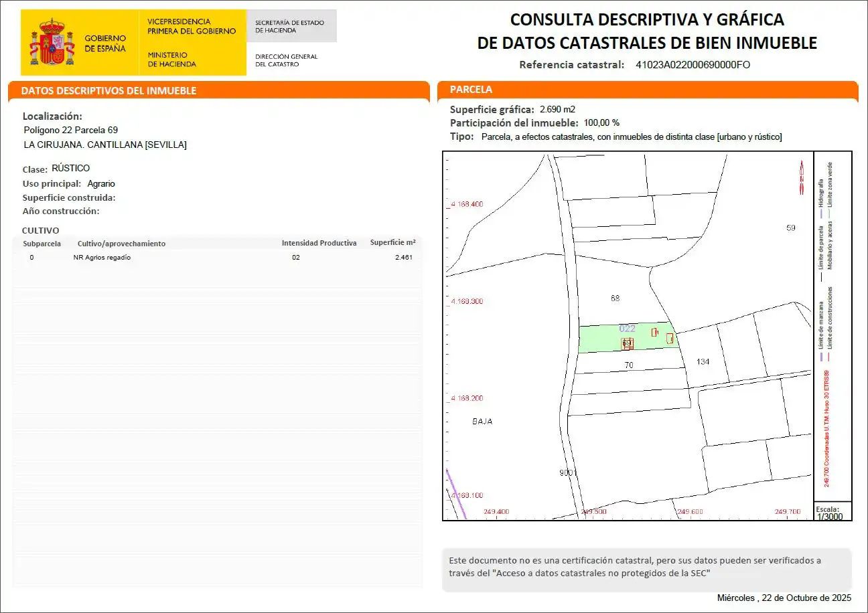Click class value 'RÚSTICO'
The height and width of the screenshot is (613, 868).
pos(70,168)
